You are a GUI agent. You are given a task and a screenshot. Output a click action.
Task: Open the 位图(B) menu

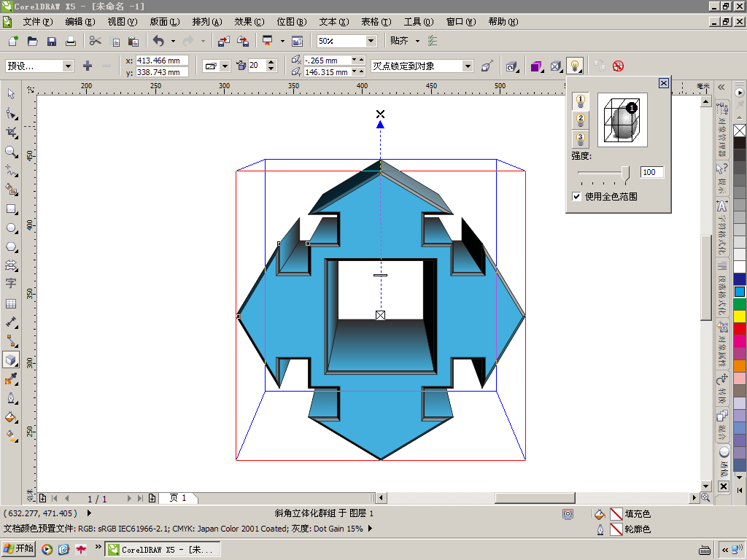click(x=292, y=21)
